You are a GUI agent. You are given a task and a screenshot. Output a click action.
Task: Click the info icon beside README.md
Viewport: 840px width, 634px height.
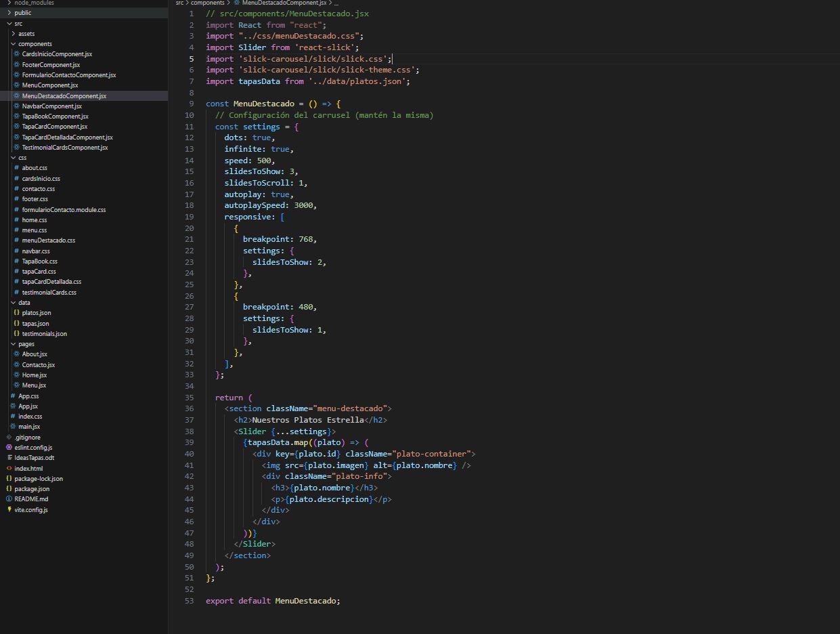9,499
